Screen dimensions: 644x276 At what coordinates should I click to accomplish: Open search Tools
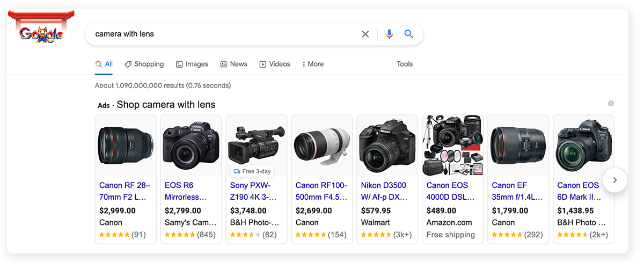405,64
